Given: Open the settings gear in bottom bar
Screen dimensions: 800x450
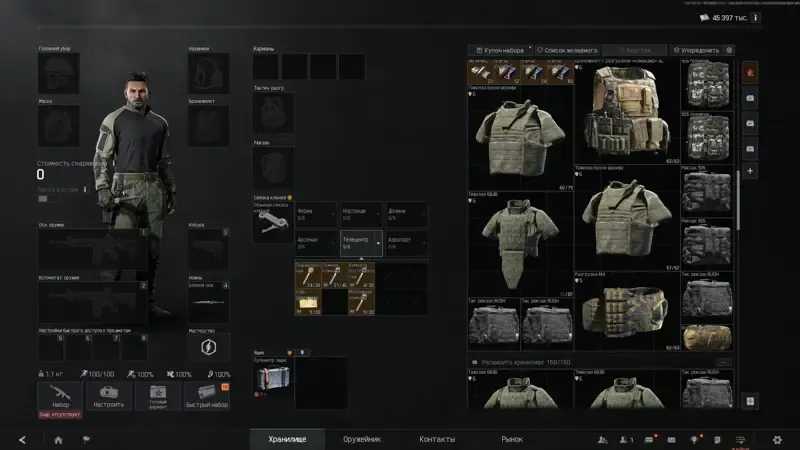Looking at the screenshot, I should 777,439.
